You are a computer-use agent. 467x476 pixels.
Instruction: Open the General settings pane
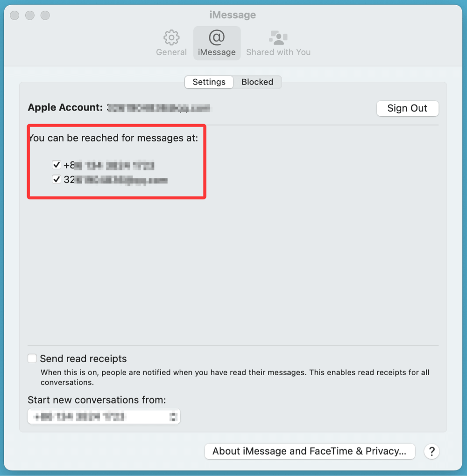171,43
